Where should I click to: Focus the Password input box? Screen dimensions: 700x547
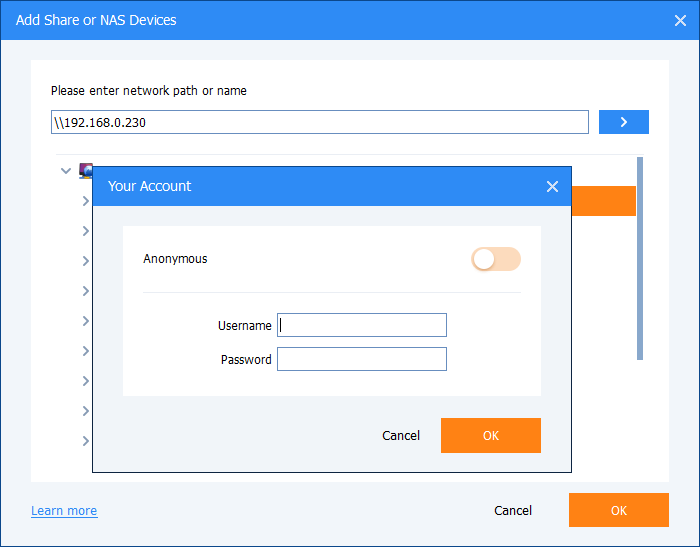point(362,359)
